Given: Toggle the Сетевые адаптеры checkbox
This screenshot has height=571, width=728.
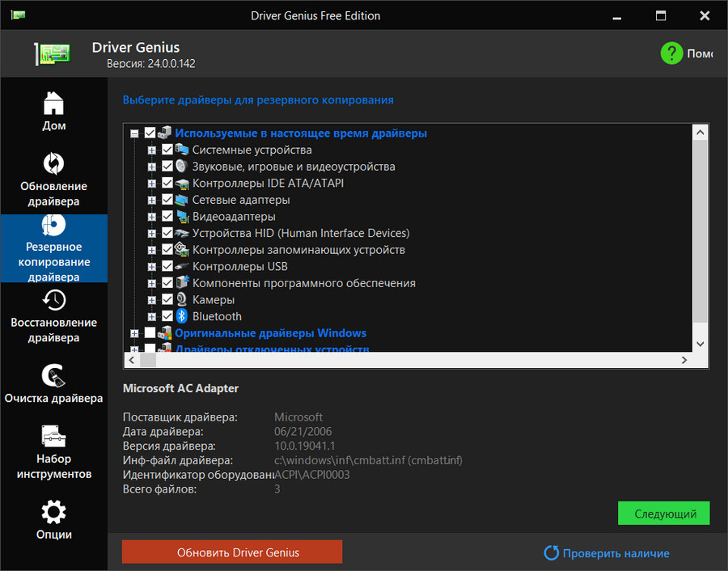Looking at the screenshot, I should coord(167,200).
